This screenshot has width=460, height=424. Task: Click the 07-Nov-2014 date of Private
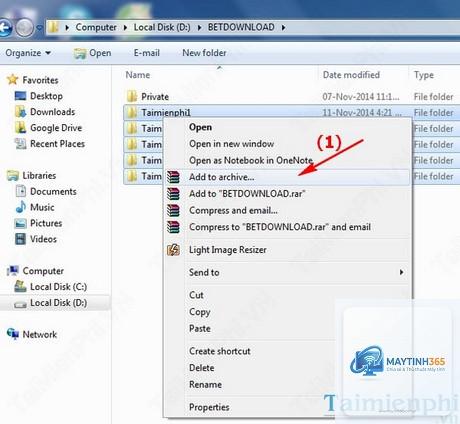pyautogui.click(x=361, y=97)
